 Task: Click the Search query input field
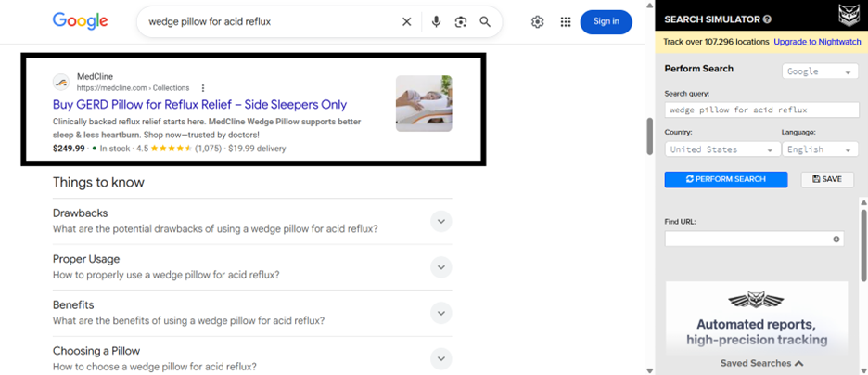pos(761,110)
